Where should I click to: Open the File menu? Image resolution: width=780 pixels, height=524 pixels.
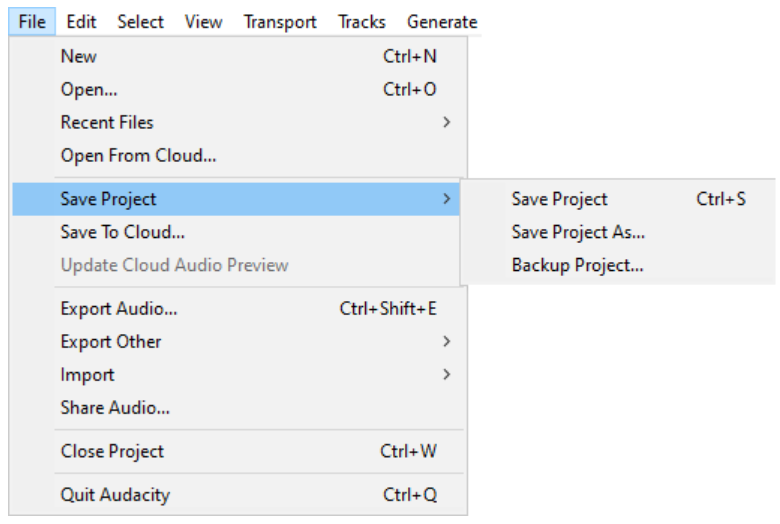tap(32, 22)
